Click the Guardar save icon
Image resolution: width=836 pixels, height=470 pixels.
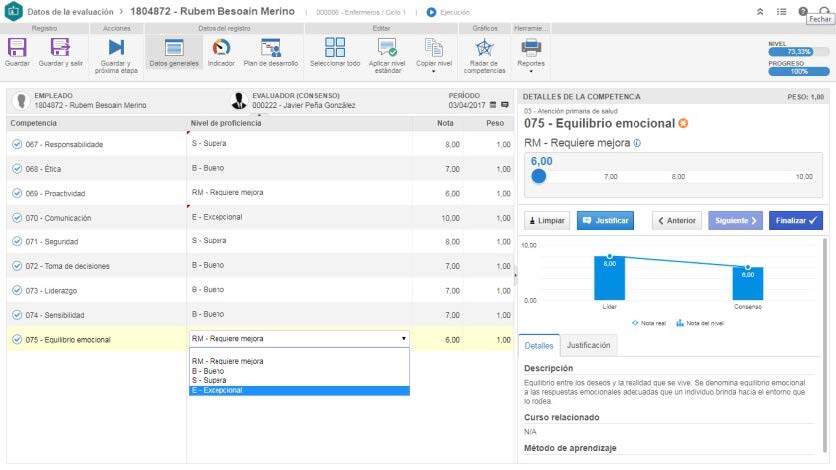coord(17,48)
